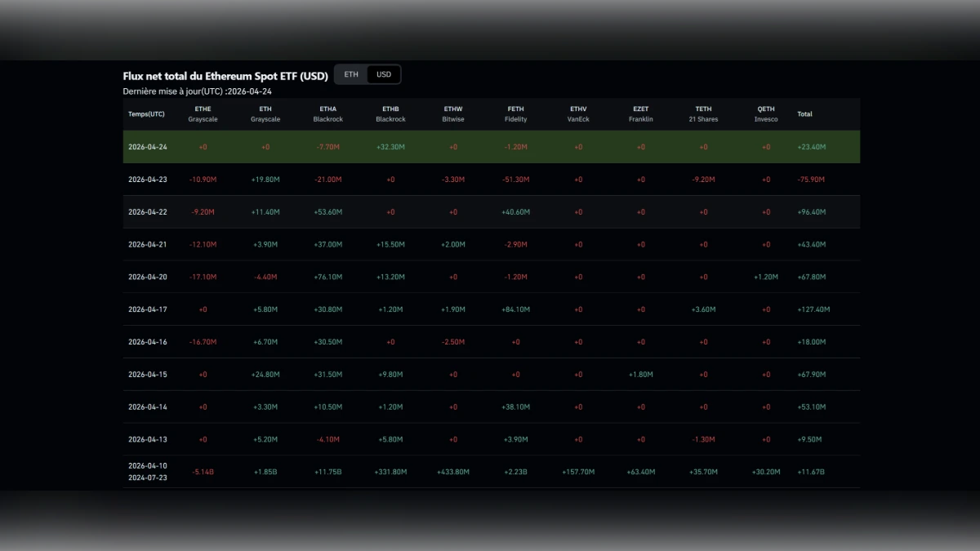The image size is (980, 551).
Task: Select the highlighted 2026-04-24 row date
Action: (x=148, y=147)
